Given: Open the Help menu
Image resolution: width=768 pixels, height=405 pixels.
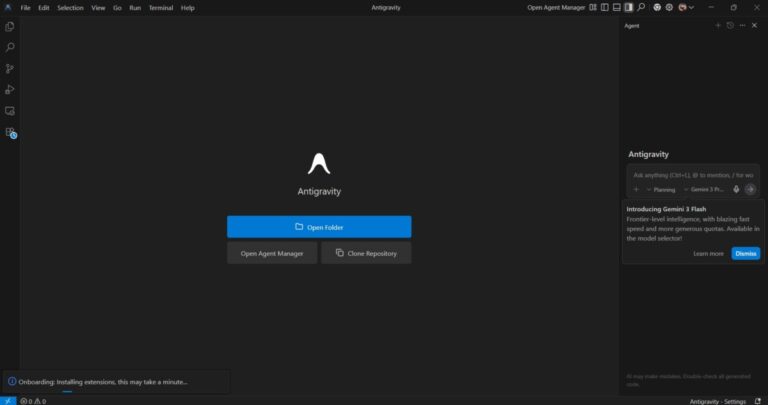Looking at the screenshot, I should coord(188,8).
